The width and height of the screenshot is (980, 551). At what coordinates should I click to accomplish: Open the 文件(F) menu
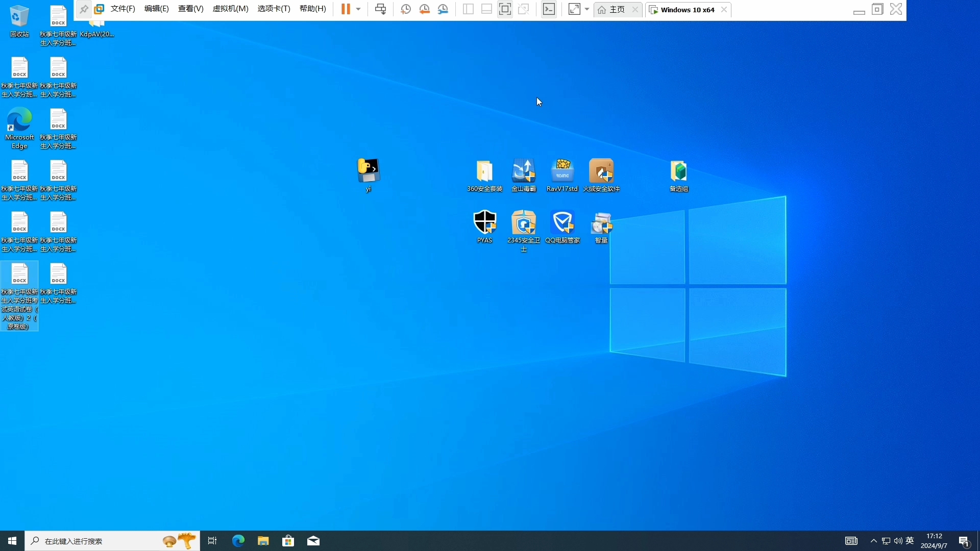point(123,9)
